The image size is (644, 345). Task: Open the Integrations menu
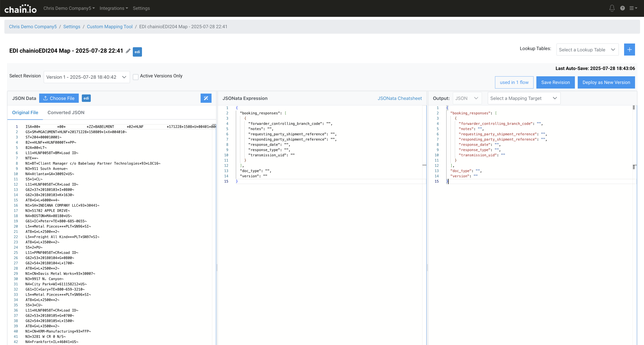114,8
